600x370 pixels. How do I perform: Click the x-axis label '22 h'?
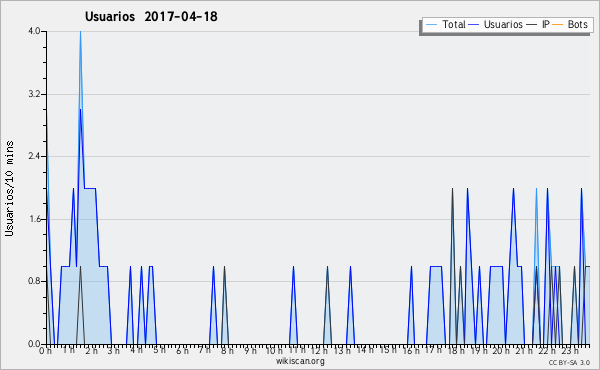tap(547, 351)
